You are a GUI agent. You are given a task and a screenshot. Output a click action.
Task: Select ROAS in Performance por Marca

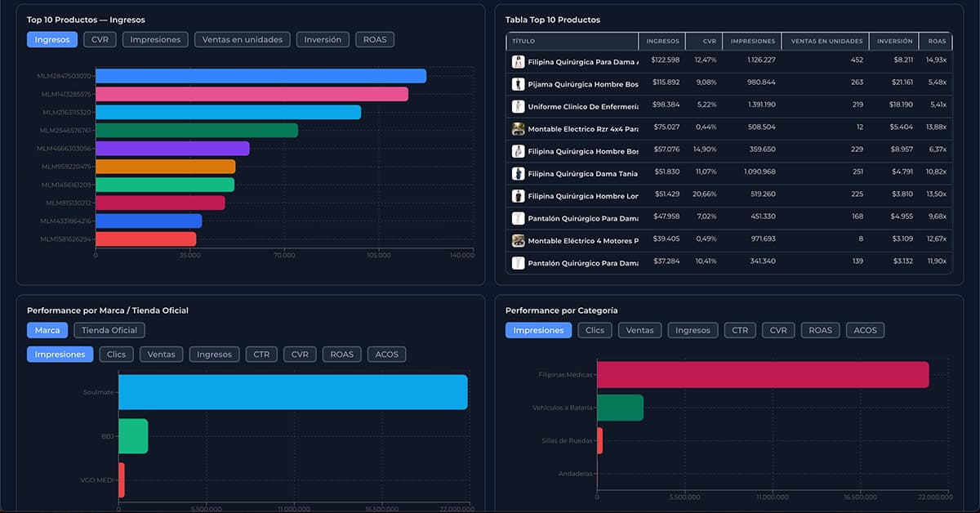(x=342, y=355)
